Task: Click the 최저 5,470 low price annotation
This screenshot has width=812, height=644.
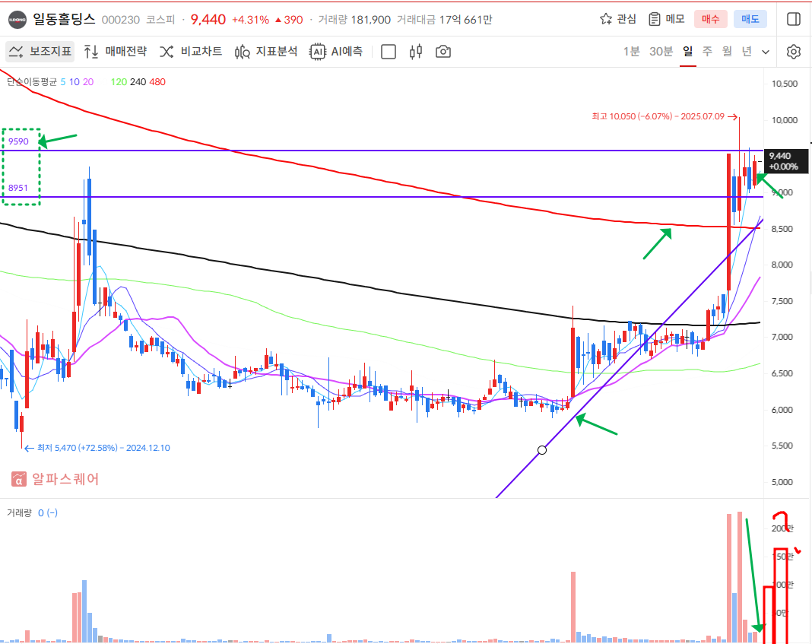Action: pyautogui.click(x=97, y=448)
